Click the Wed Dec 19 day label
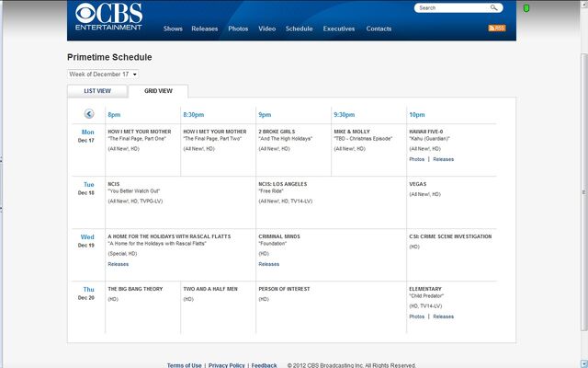The height and width of the screenshot is (368, 588). pos(87,240)
